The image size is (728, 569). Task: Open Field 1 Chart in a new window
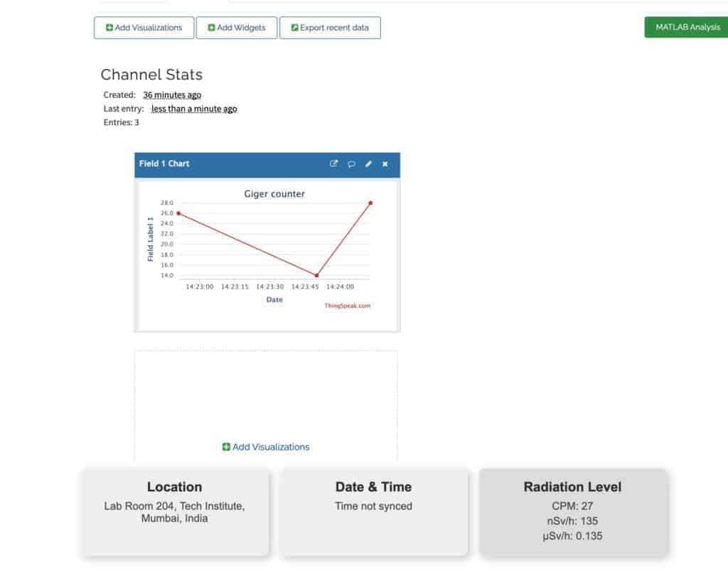point(334,164)
